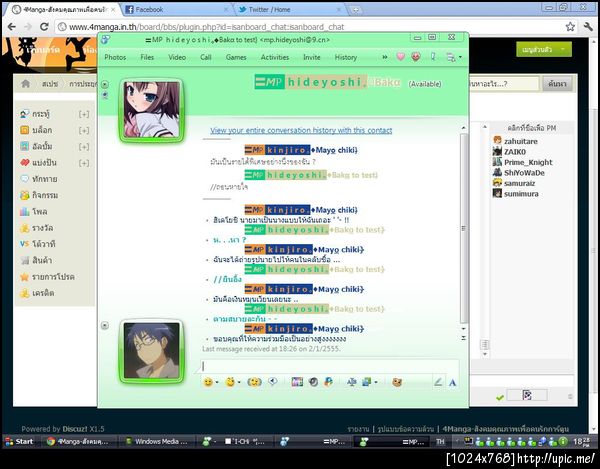
Task: Open the show-menu dropdown arrow in Messenger toolbar
Action: 460,57
